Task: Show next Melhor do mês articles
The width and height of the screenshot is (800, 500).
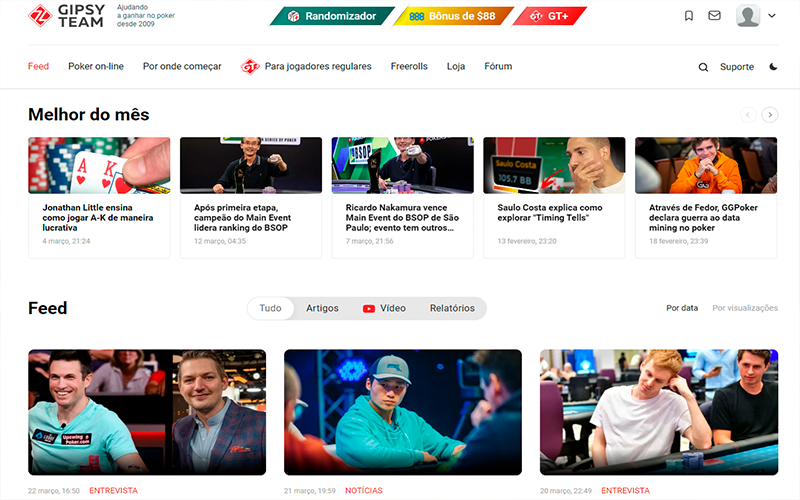Action: pos(770,115)
